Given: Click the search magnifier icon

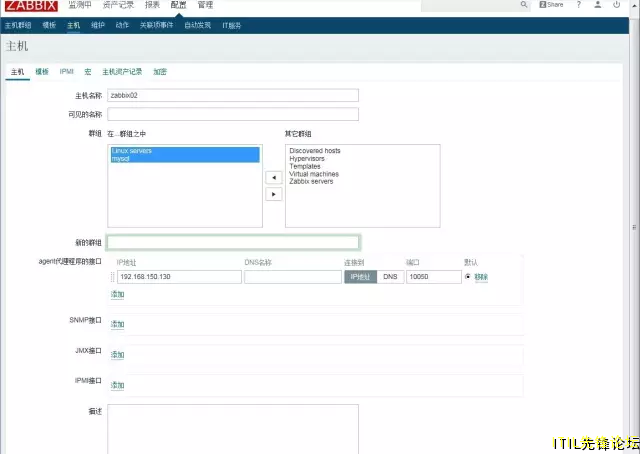Looking at the screenshot, I should pyautogui.click(x=524, y=4).
